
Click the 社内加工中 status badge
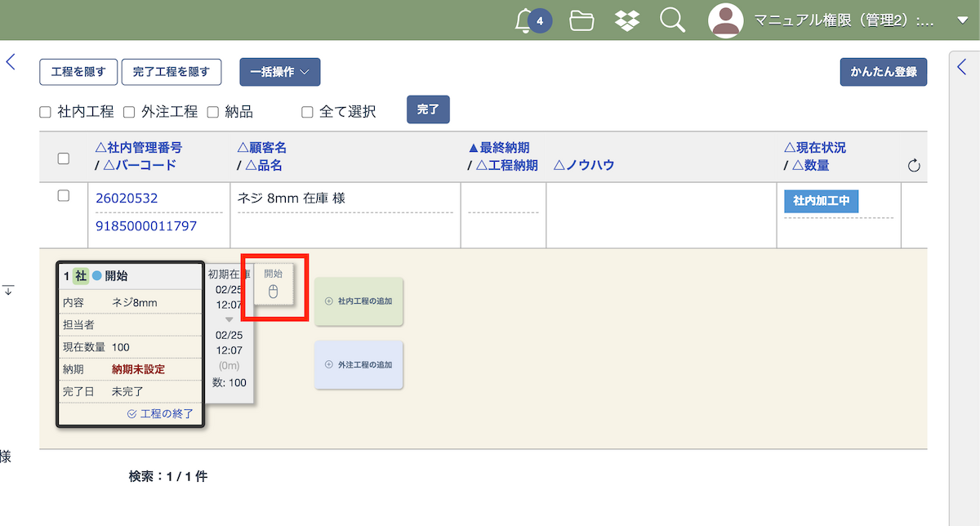click(821, 201)
